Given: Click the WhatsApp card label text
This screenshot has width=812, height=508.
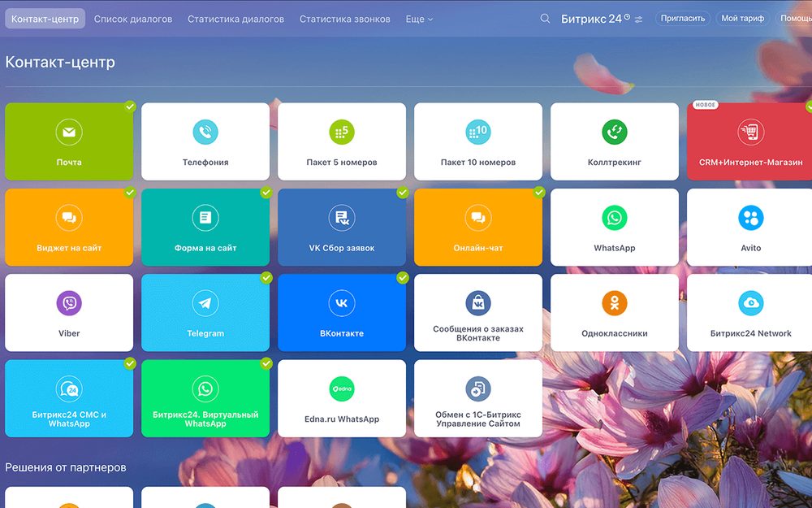Looking at the screenshot, I should [x=614, y=248].
